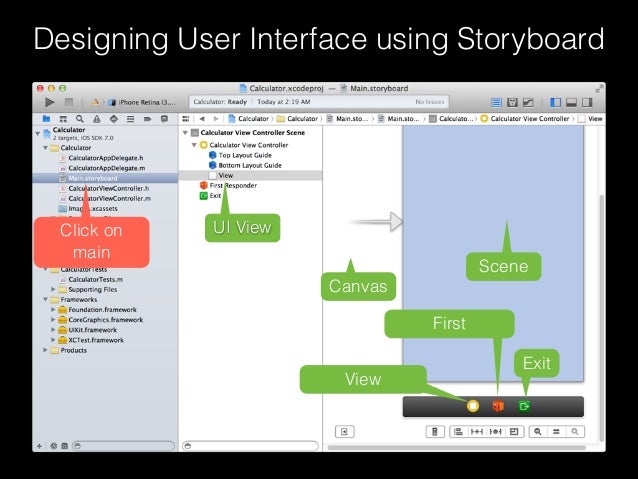This screenshot has width=638, height=479.
Task: Open the Resizing Behavior button on canvas
Action: [x=514, y=432]
